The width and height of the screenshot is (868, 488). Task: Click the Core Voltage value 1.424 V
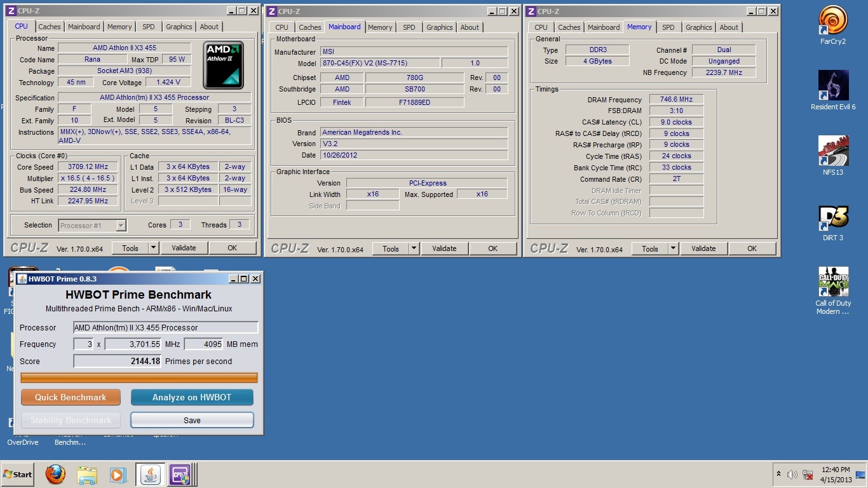point(168,82)
